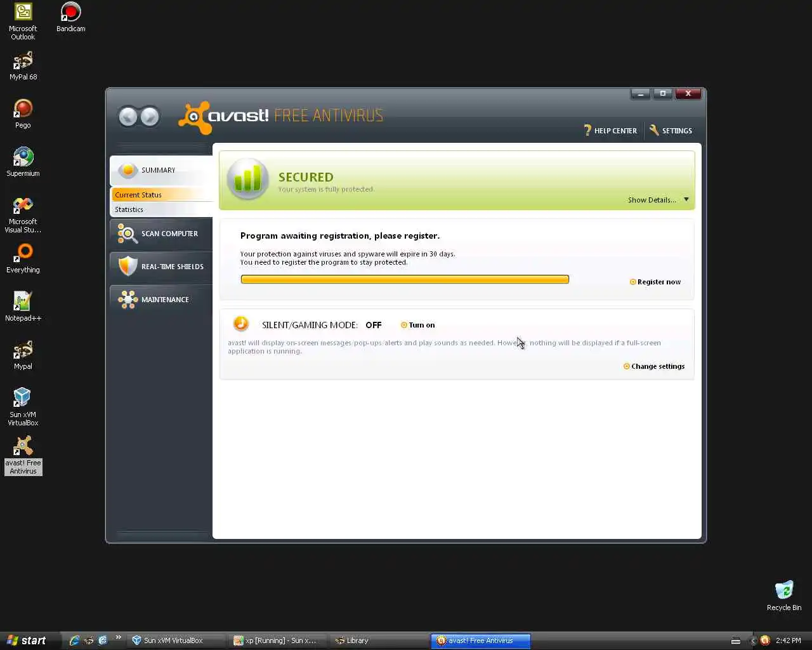Click the green Secured status icon

pyautogui.click(x=247, y=179)
